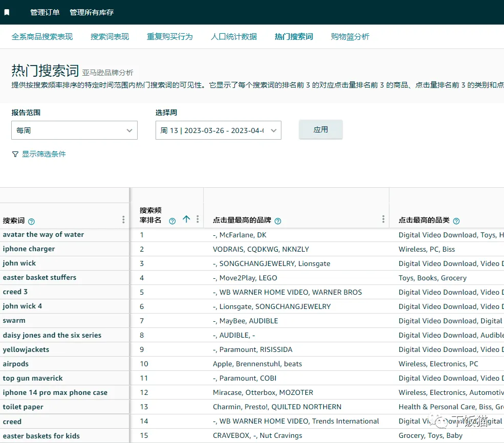Image resolution: width=504 pixels, height=443 pixels.
Task: Switch to 搜索词表现 tab
Action: point(109,37)
